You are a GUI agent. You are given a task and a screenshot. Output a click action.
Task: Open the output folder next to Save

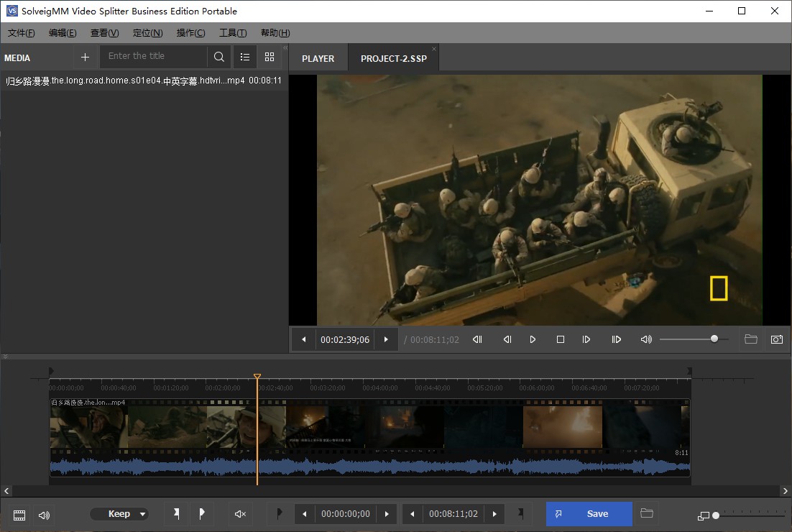(x=647, y=513)
